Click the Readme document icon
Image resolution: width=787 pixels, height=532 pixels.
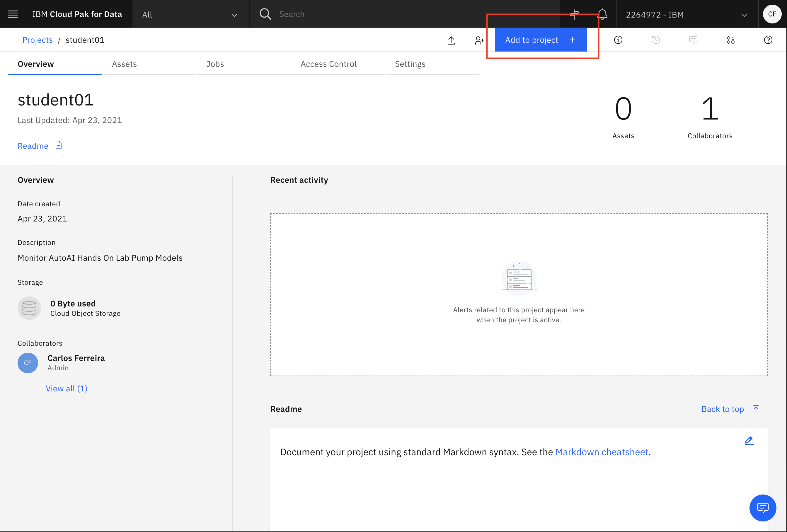[59, 145]
